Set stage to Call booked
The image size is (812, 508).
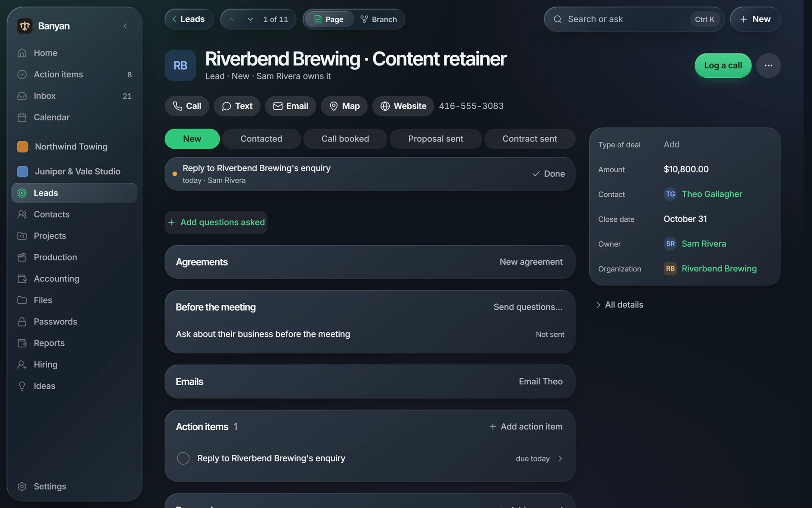[x=345, y=139]
